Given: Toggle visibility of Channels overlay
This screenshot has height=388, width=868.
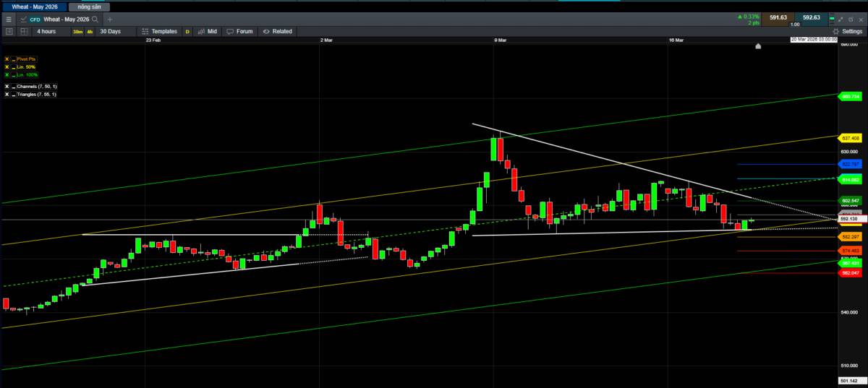Looking at the screenshot, I should pyautogui.click(x=14, y=87).
